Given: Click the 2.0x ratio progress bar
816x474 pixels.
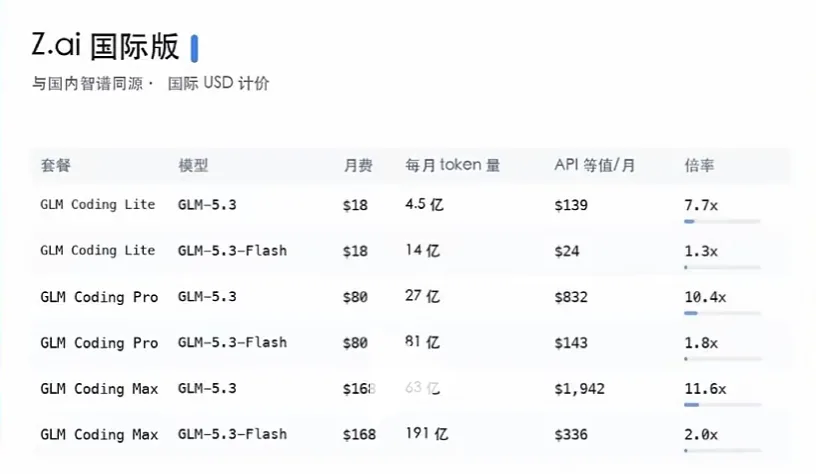Looking at the screenshot, I should pyautogui.click(x=722, y=451).
